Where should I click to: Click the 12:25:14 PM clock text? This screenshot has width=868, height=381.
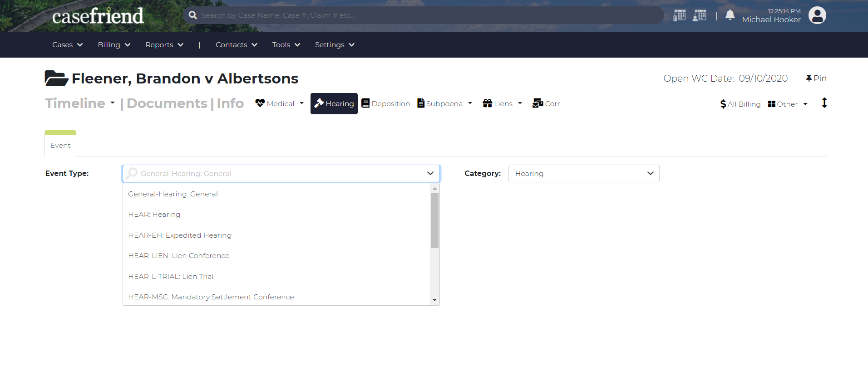coord(784,11)
